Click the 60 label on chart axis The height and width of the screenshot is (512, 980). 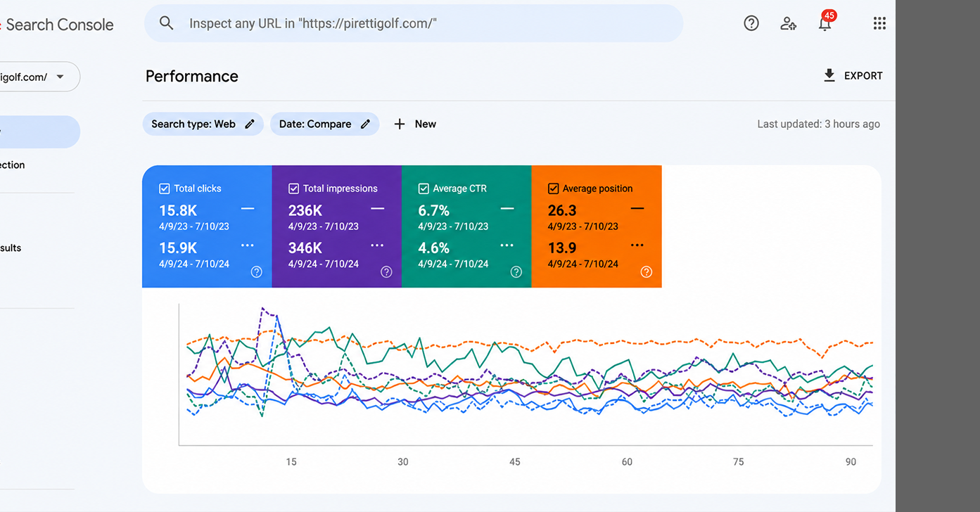tap(627, 462)
